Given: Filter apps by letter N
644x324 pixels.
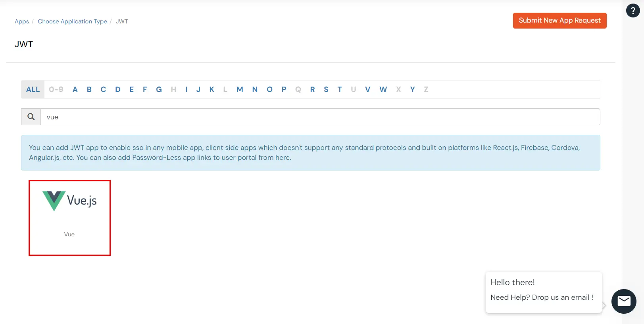Looking at the screenshot, I should point(255,90).
